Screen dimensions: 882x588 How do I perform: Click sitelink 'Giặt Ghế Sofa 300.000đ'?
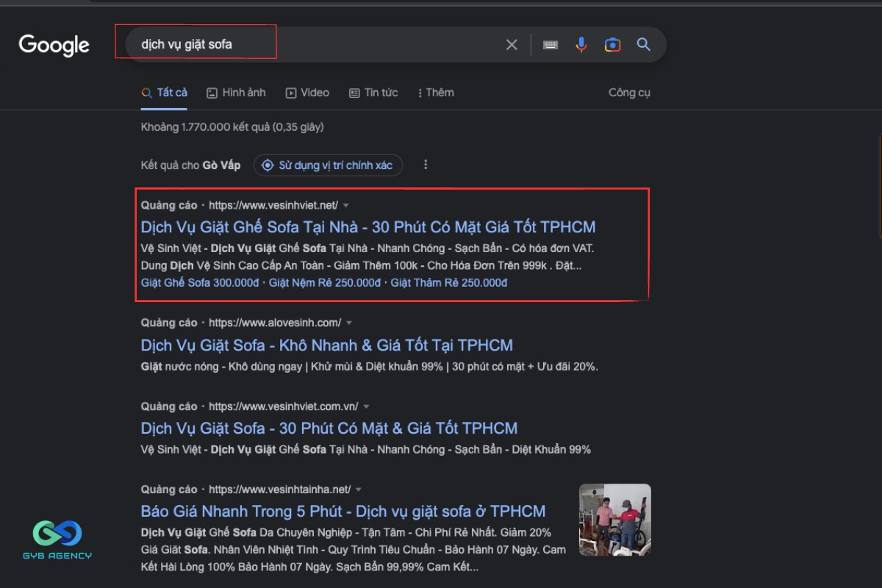[x=200, y=283]
